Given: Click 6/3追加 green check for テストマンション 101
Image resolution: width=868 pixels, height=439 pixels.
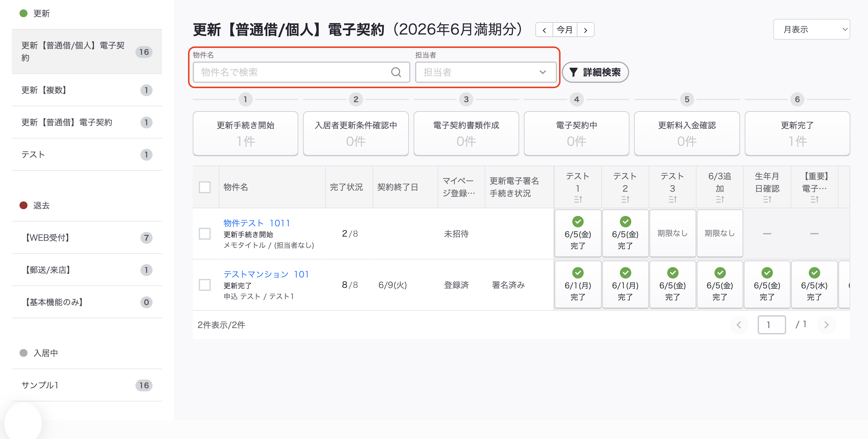Looking at the screenshot, I should click(720, 273).
